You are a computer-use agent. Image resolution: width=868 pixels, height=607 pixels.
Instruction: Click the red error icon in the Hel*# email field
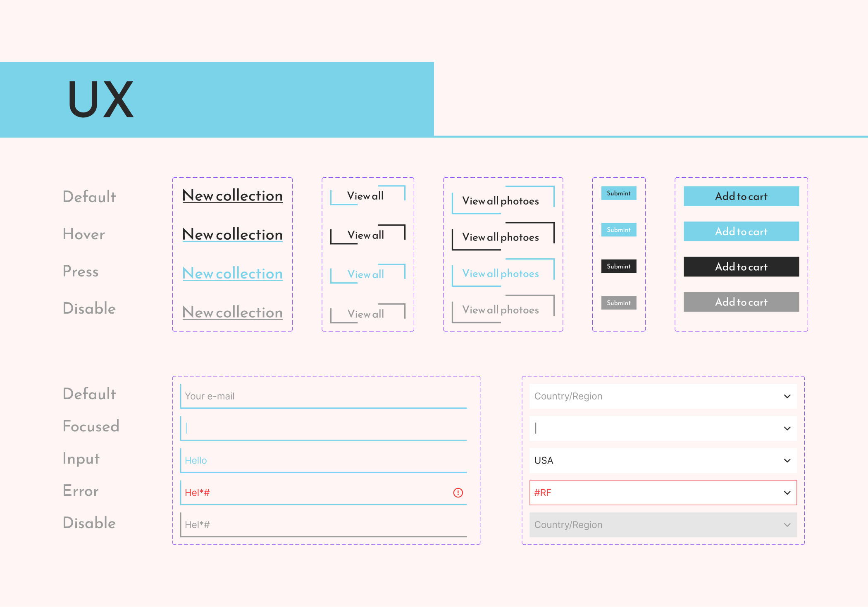(x=458, y=493)
